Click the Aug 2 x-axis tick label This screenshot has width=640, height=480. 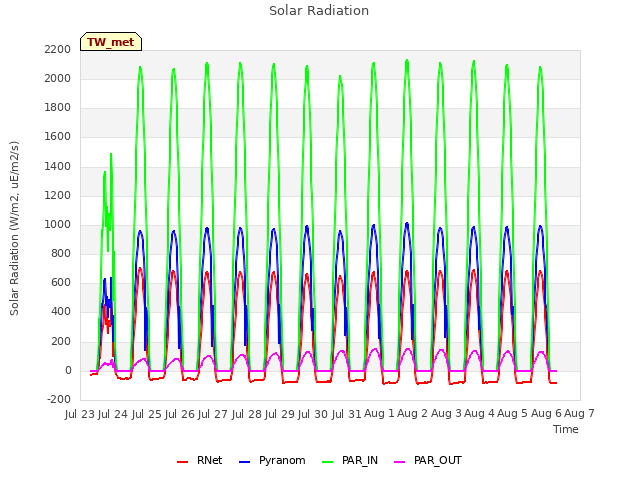pos(413,413)
